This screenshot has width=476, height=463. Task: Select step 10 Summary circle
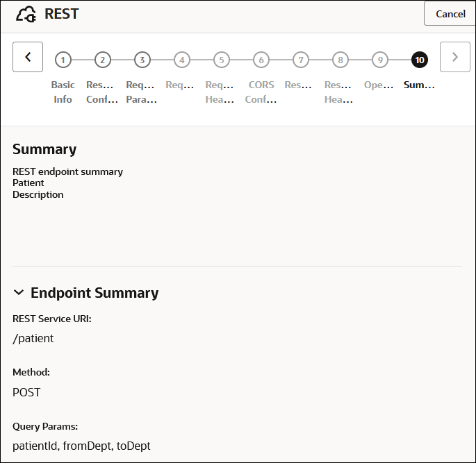coord(420,60)
